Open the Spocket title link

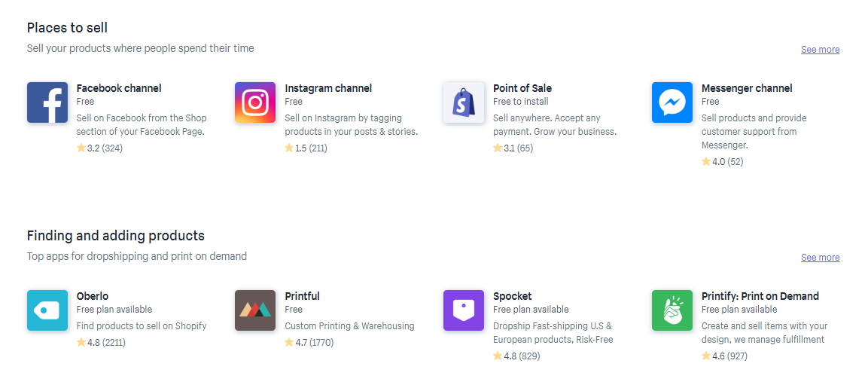click(x=513, y=296)
